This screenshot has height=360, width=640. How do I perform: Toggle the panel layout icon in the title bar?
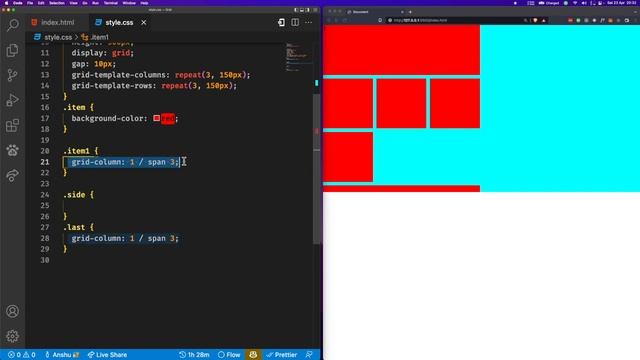[x=302, y=10]
